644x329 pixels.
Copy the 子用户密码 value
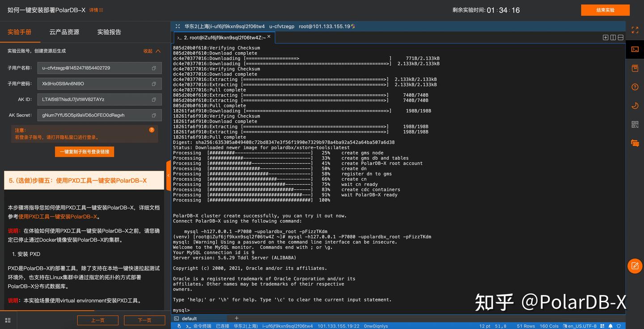pos(154,84)
